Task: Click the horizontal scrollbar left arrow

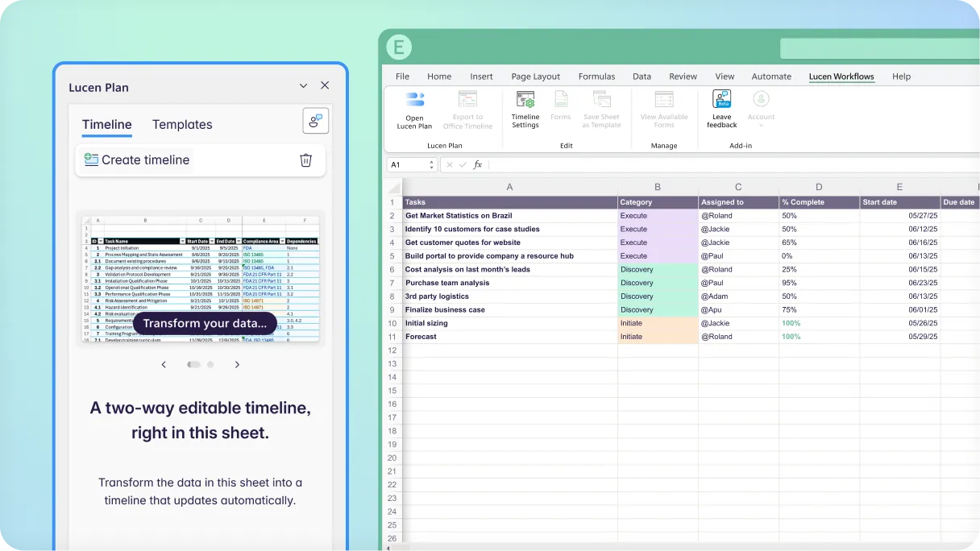Action: [x=389, y=548]
